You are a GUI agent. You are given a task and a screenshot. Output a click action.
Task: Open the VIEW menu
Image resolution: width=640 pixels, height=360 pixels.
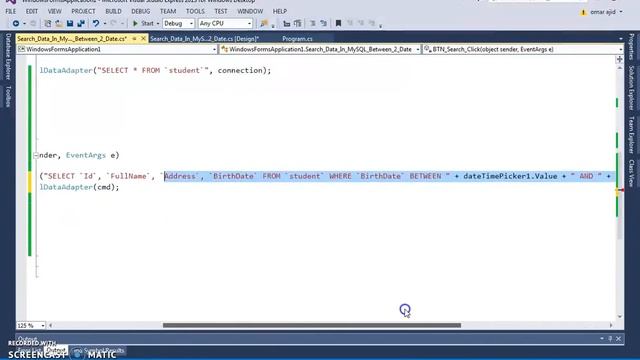pyautogui.click(x=54, y=11)
